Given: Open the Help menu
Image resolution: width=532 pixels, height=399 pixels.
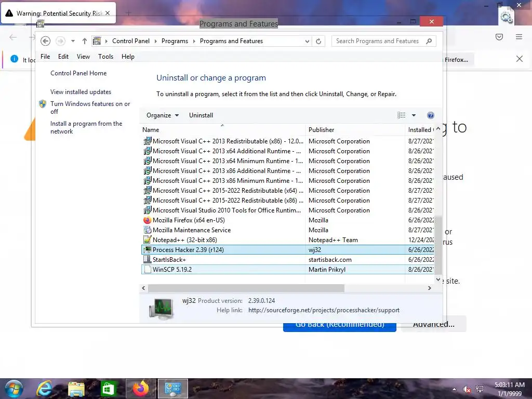Looking at the screenshot, I should tap(128, 57).
